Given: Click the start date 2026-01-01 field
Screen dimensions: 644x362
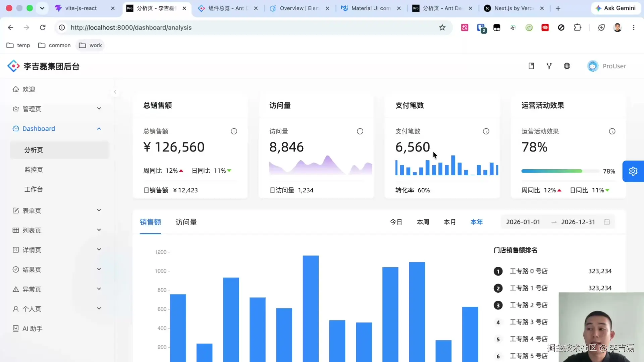Looking at the screenshot, I should [x=523, y=222].
